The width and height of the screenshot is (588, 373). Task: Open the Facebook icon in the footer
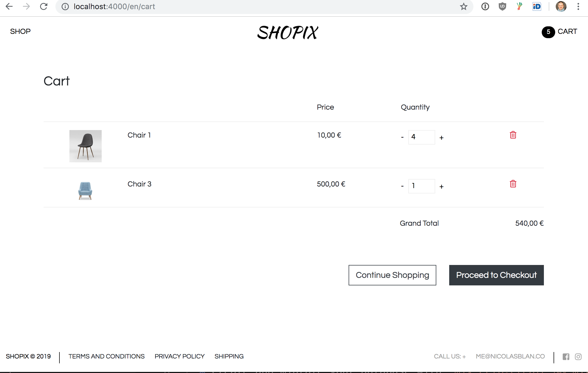pyautogui.click(x=566, y=357)
